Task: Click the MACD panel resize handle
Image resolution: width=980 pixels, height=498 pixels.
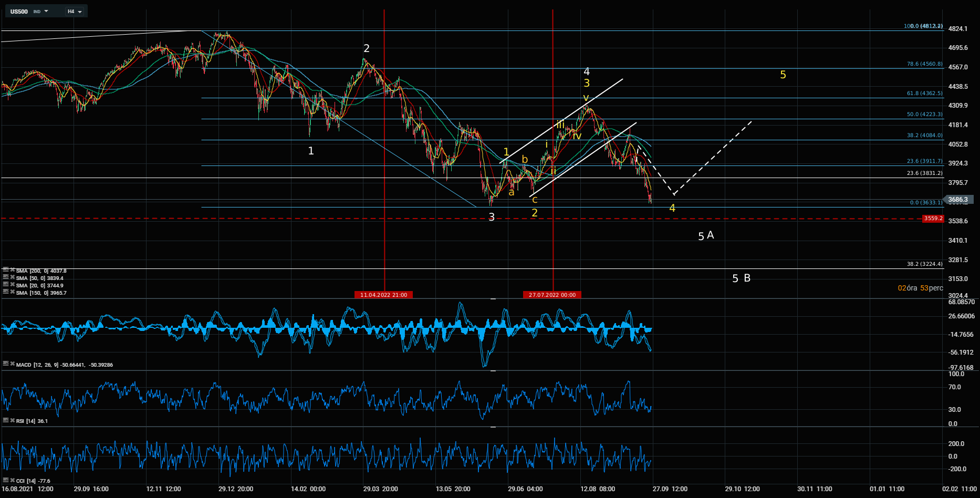Action: 493,298
